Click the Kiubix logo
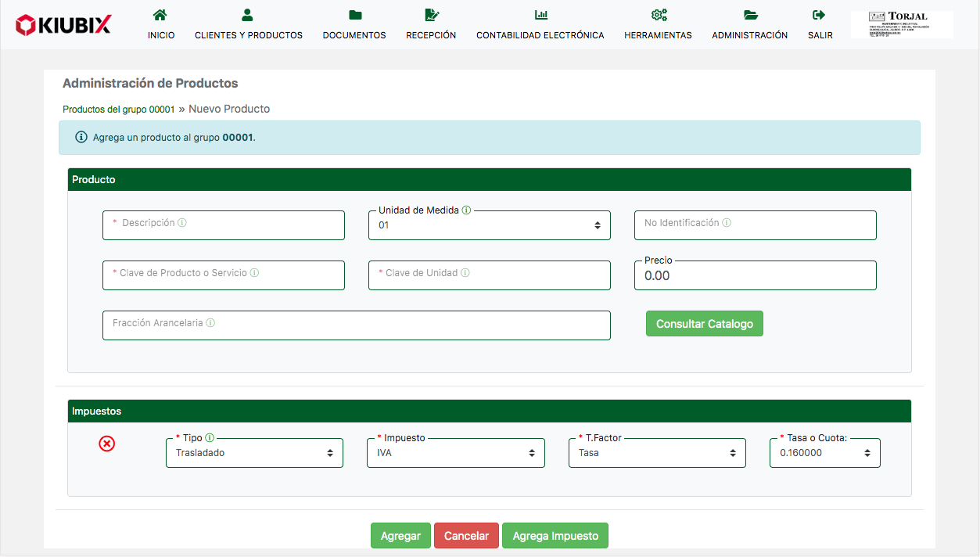The image size is (980, 557). coord(63,25)
